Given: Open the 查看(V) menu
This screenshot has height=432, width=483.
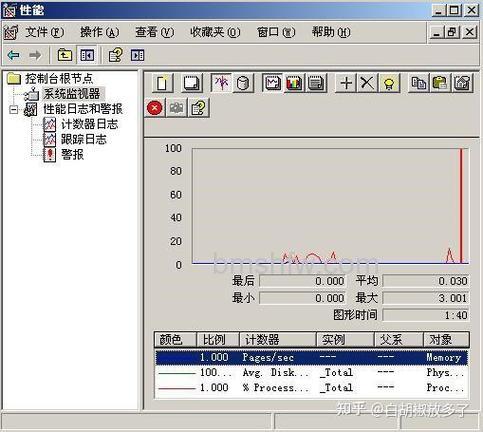Looking at the screenshot, I should point(154,32).
